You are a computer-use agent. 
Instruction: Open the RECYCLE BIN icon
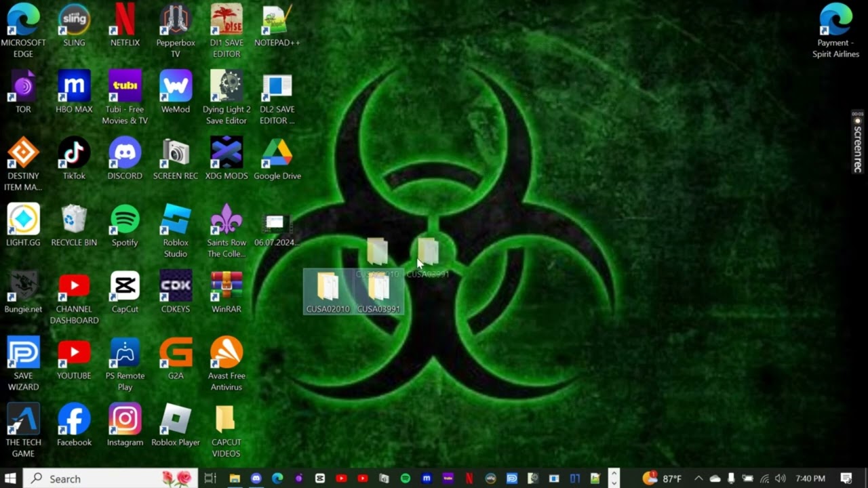[74, 225]
